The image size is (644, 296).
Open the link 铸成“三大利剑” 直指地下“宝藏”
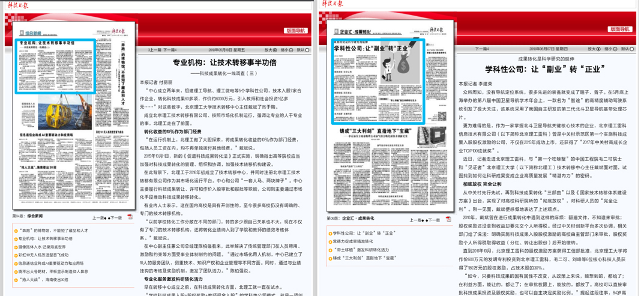pos(364,258)
